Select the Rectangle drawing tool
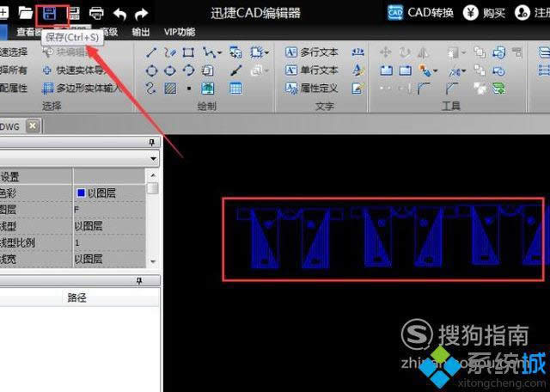Screen dimensions: 550x392 coord(188,52)
